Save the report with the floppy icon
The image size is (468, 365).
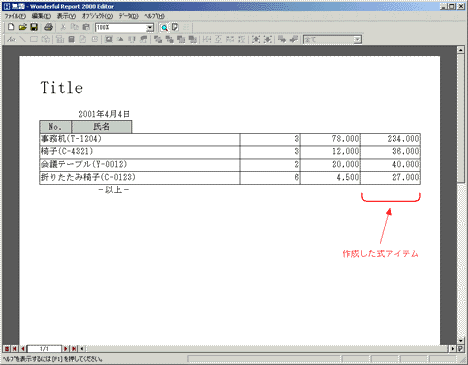pos(34,27)
